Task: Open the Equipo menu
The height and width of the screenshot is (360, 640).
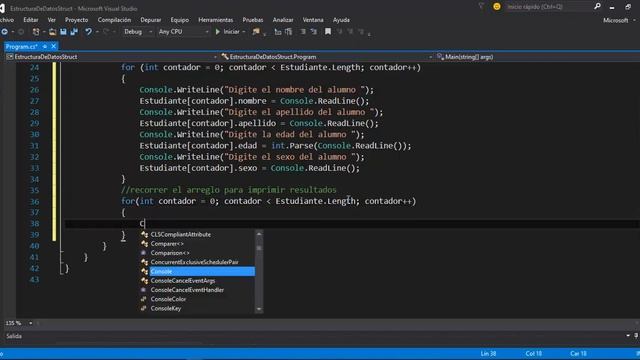Action: point(180,20)
